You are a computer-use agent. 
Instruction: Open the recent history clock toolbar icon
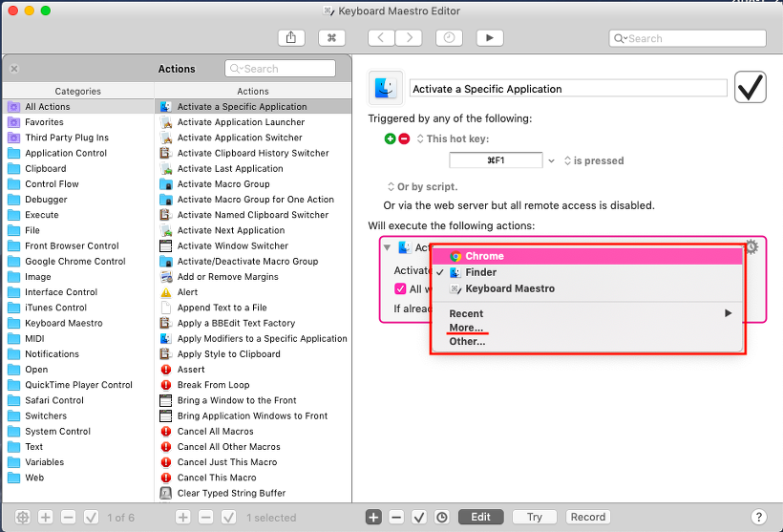(449, 38)
